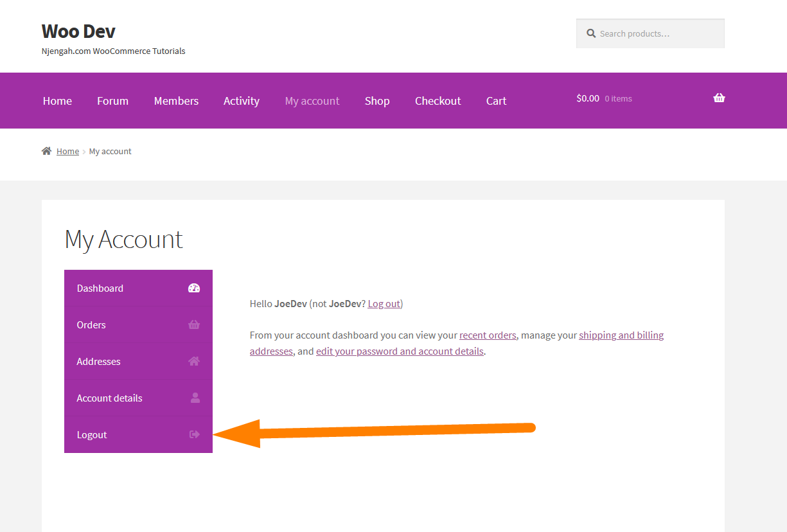The width and height of the screenshot is (787, 532).
Task: Click the Account details person icon
Action: coord(195,398)
